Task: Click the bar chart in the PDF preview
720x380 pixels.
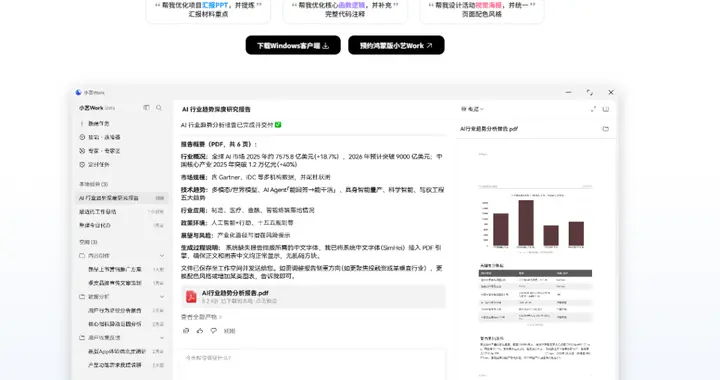Action: [535, 223]
